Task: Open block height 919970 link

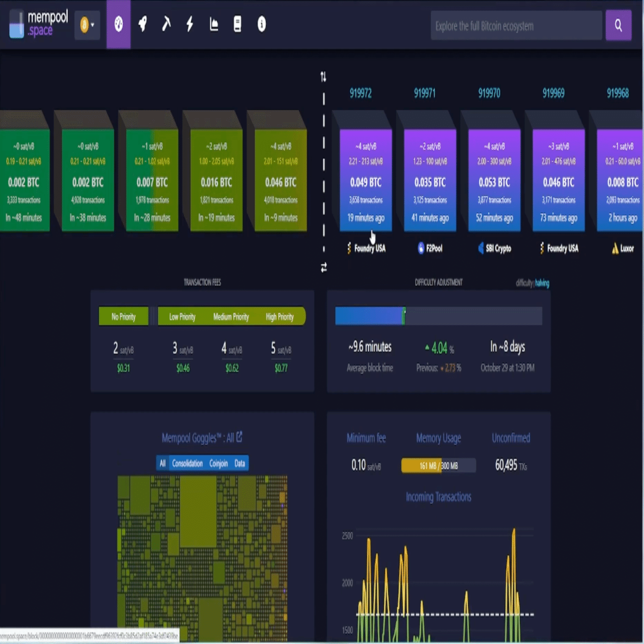Action: click(x=489, y=93)
